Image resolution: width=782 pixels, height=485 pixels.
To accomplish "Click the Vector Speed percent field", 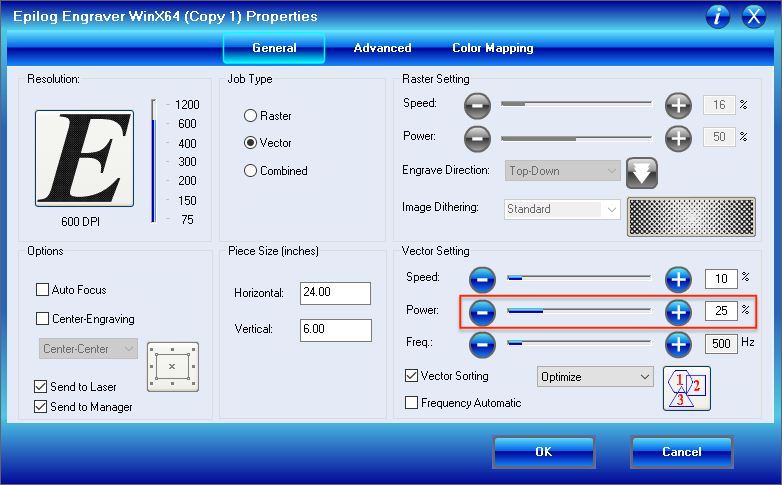I will (721, 279).
